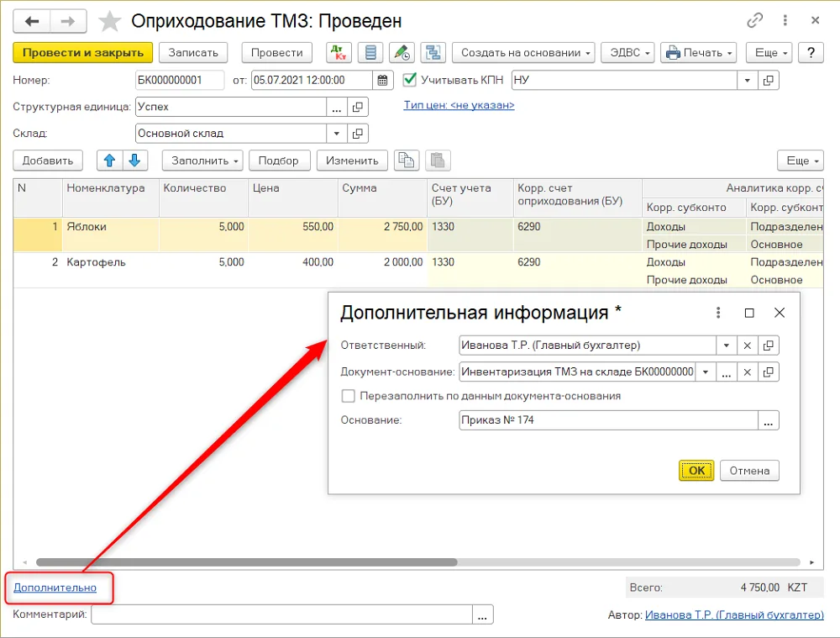
Task: Open the ЭДВС dropdown
Action: (x=627, y=53)
